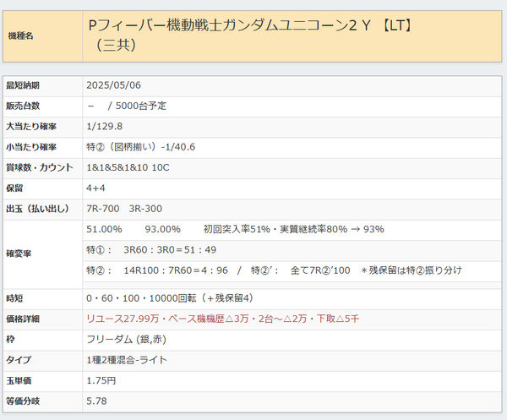Click フリーダム (銀,赤) value

127,340
